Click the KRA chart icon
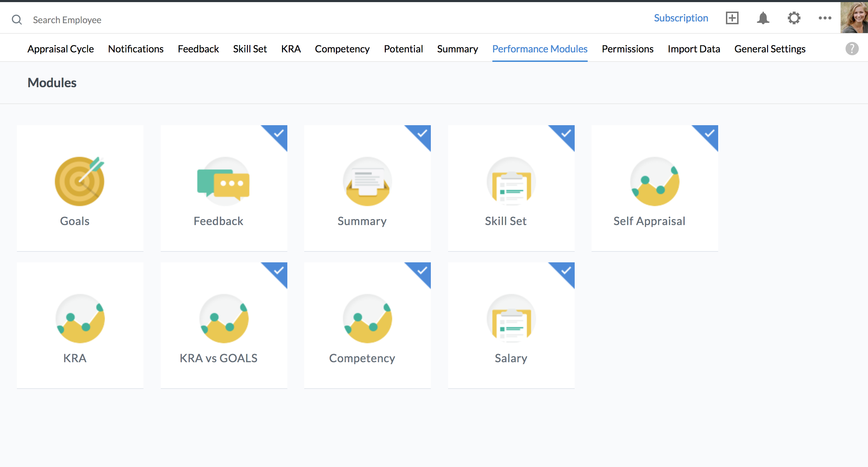 (80, 319)
